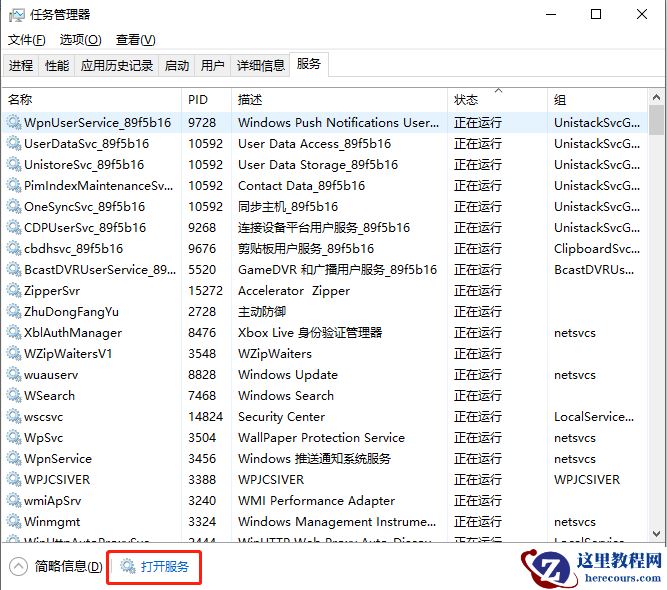Switch to the 应用历史记录 tab
Screen dimensions: 667x590
tap(117, 66)
